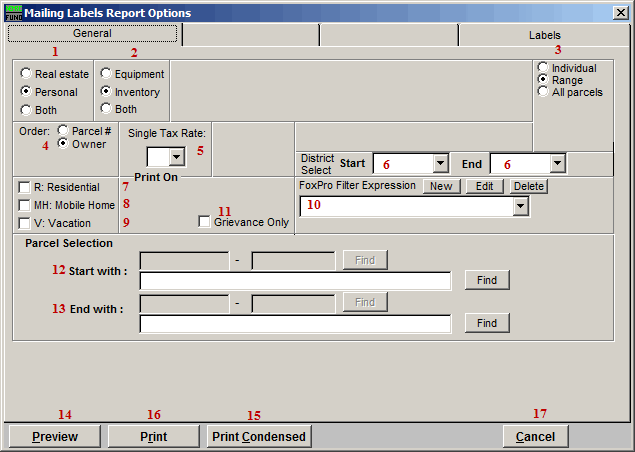This screenshot has height=452, width=635.
Task: Click the Print Condensed button
Action: [259, 437]
